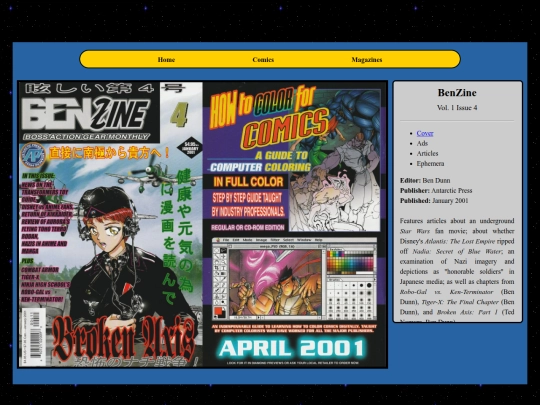540x405 pixels.
Task: Click the BenZine cover image thumbnail
Action: point(111,225)
